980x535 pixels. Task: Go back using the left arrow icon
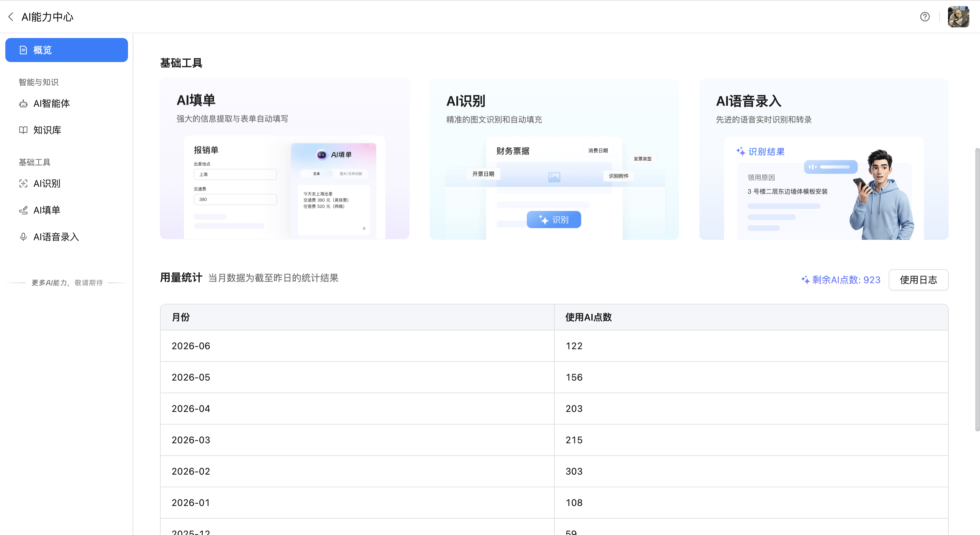pos(11,17)
